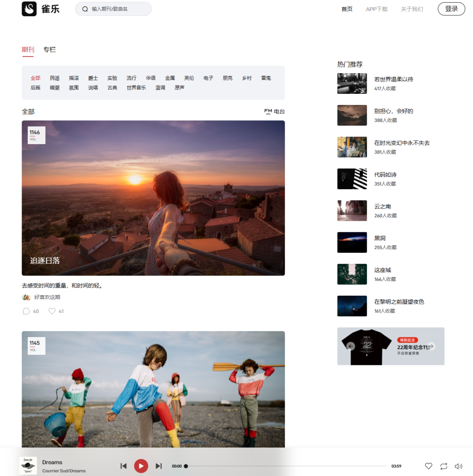The image size is (473, 476).
Task: Mute audio using the volume speaker icon
Action: click(x=458, y=466)
